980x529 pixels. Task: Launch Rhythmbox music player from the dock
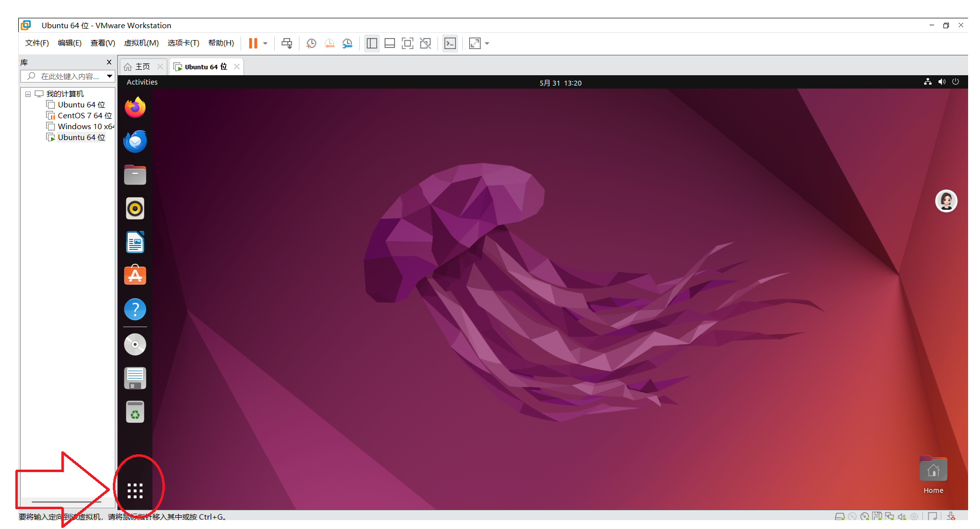135,208
